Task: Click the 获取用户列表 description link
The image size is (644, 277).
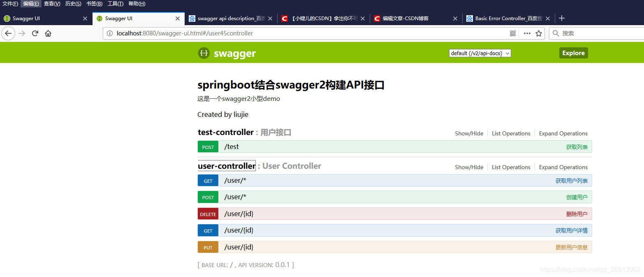Action: [572, 181]
